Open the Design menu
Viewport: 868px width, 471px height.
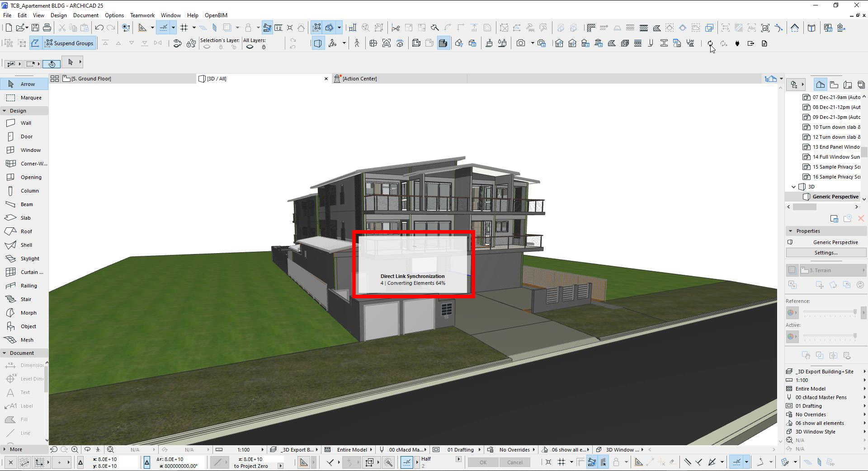(x=59, y=15)
